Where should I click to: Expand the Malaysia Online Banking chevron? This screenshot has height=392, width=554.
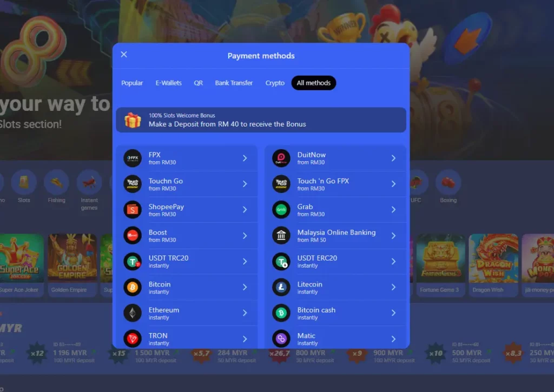tap(394, 236)
